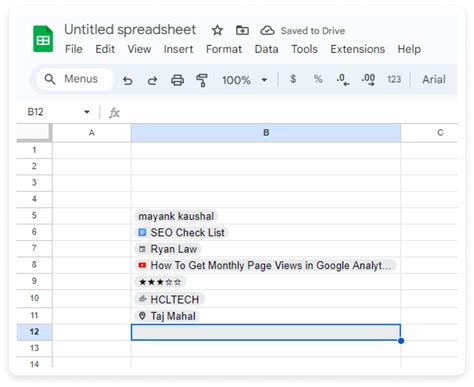Click the cloud Saved to Drive icon
Image resolution: width=474 pixels, height=387 pixels.
point(267,30)
